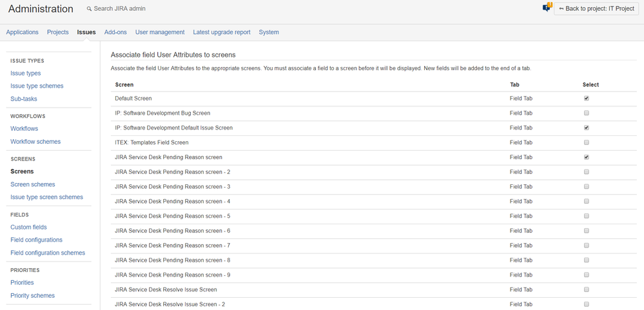The width and height of the screenshot is (644, 310).
Task: Open Issue type schemes link
Action: (37, 86)
